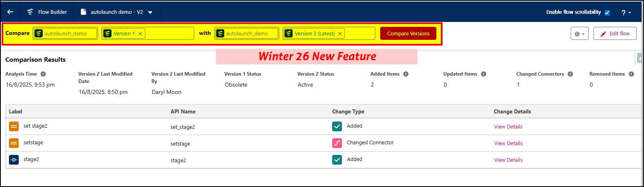Image resolution: width=644 pixels, height=187 pixels.
Task: Click the info icon beside Removed Items
Action: (631, 74)
